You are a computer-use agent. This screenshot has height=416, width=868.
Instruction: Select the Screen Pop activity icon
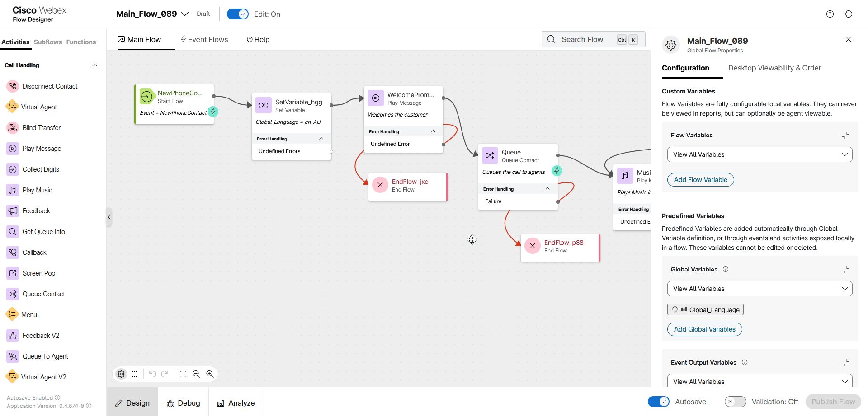pyautogui.click(x=13, y=273)
